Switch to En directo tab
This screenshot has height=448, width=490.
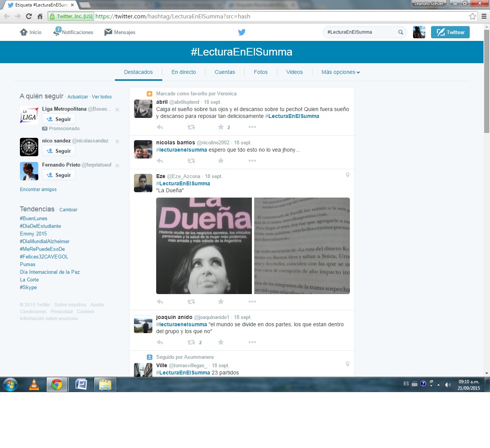point(184,72)
